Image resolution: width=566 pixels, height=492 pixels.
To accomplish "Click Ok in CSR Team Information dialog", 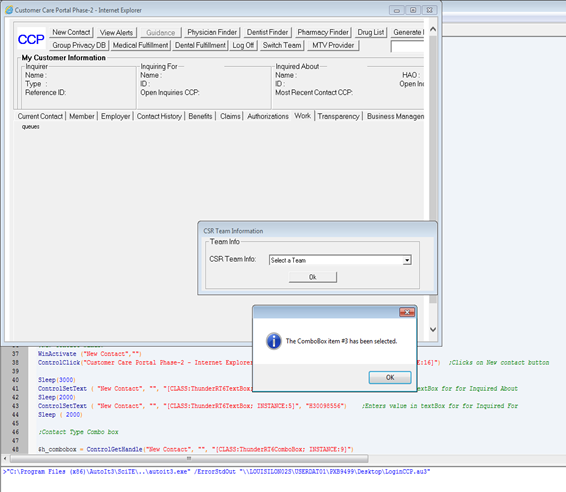I will [x=313, y=277].
